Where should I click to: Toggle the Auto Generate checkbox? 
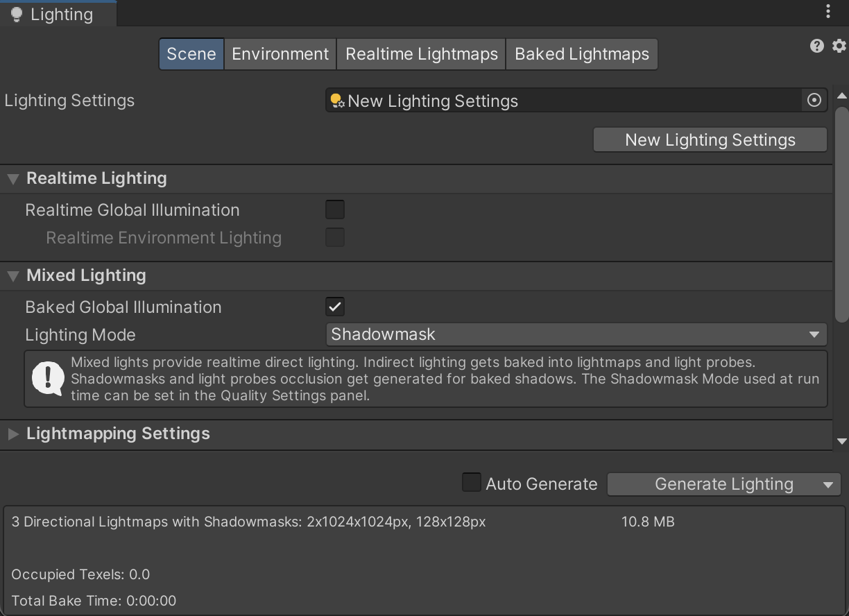click(x=472, y=483)
